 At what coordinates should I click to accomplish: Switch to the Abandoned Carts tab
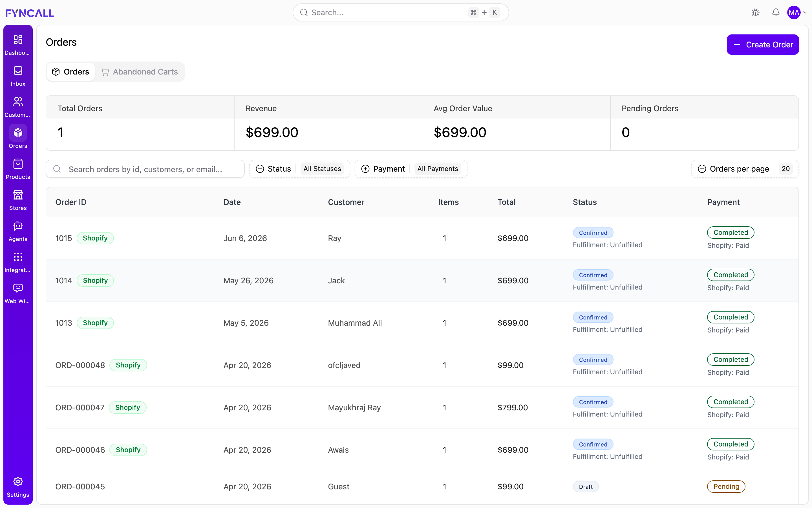coord(140,72)
